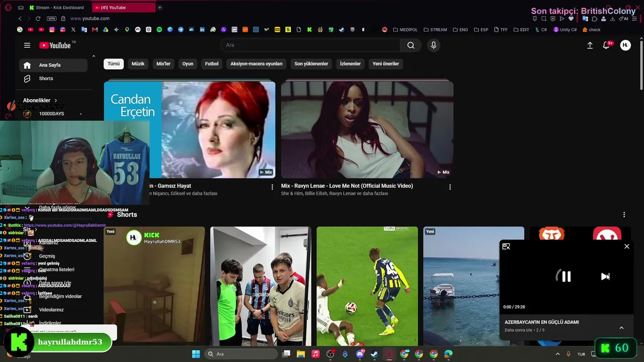The width and height of the screenshot is (644, 362).
Task: Open YouTube notifications bell
Action: point(606,45)
